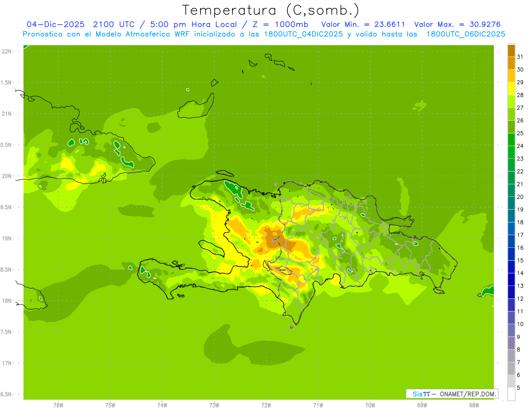Click the '71W' longitude label
This screenshot has height=411, width=532.
(318, 405)
